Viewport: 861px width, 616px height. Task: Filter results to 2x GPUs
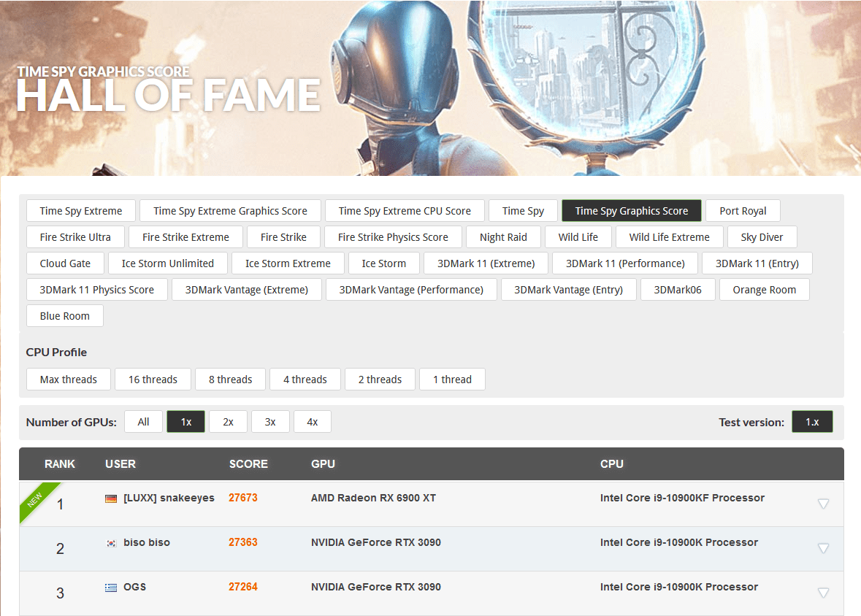(228, 422)
